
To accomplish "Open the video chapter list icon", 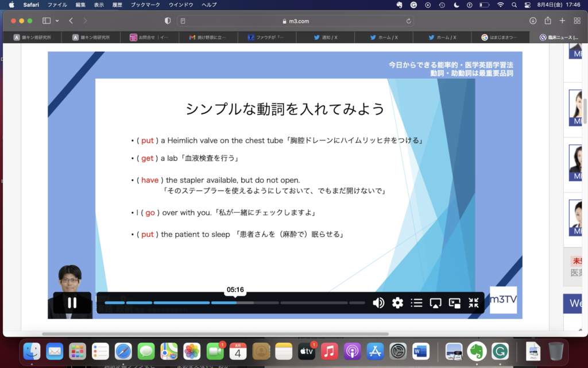I will (416, 303).
